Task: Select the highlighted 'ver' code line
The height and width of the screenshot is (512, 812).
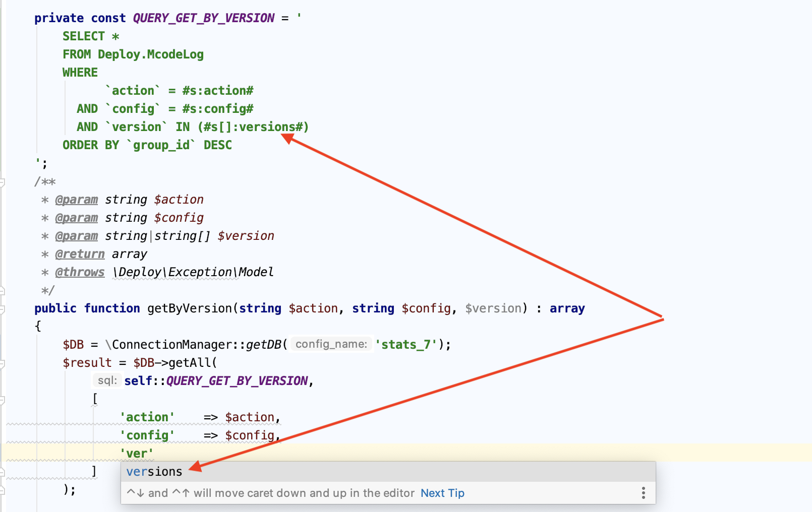Action: pyautogui.click(x=137, y=453)
